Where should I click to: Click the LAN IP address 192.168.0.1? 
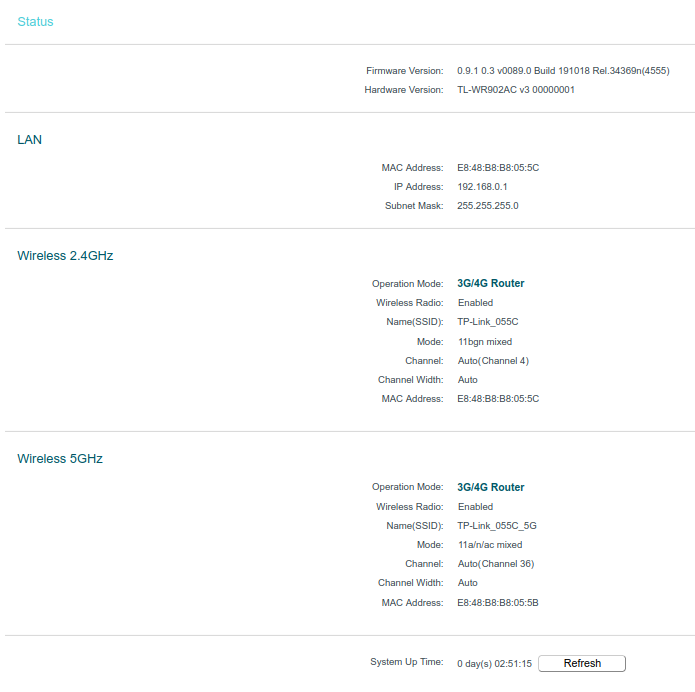click(483, 187)
